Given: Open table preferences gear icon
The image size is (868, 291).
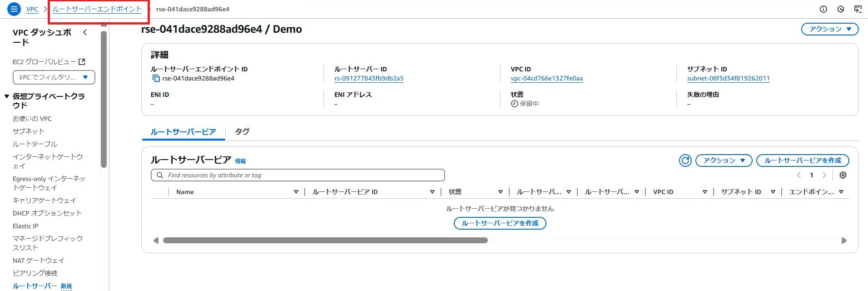Looking at the screenshot, I should [x=843, y=175].
